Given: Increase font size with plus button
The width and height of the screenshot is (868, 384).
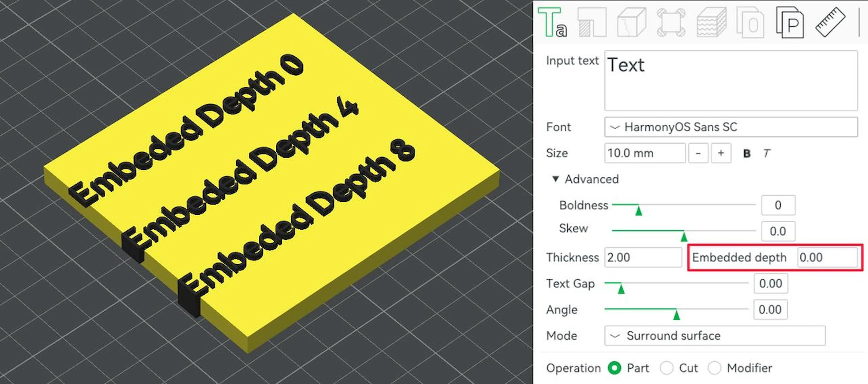Looking at the screenshot, I should [721, 153].
